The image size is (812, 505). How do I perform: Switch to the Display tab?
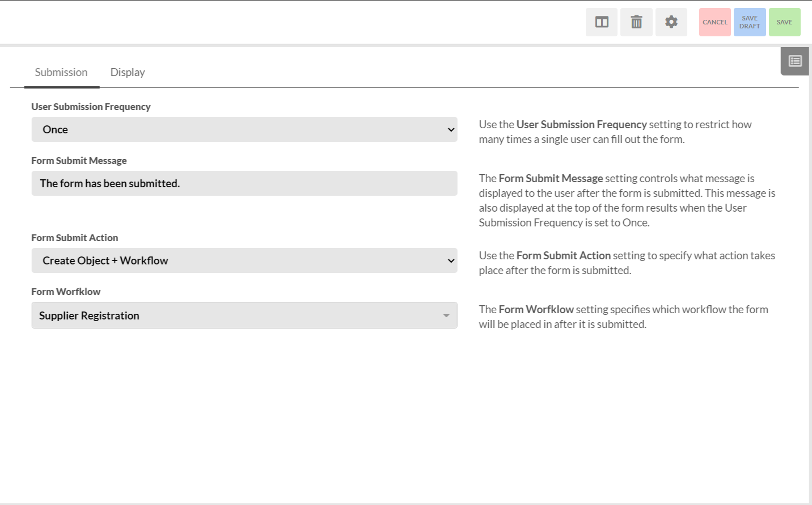(127, 72)
